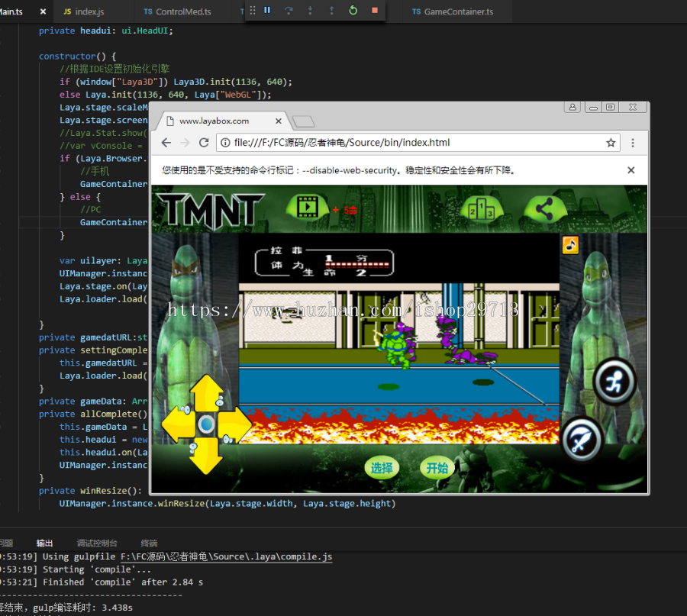This screenshot has width=687, height=616.
Task: Restart the debug session with green icon
Action: pyautogui.click(x=353, y=11)
